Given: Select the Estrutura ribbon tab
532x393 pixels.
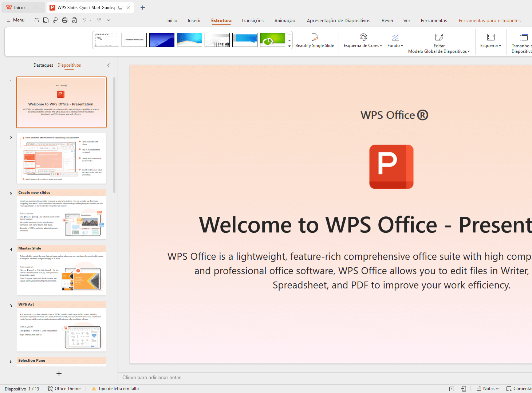Looking at the screenshot, I should click(221, 20).
